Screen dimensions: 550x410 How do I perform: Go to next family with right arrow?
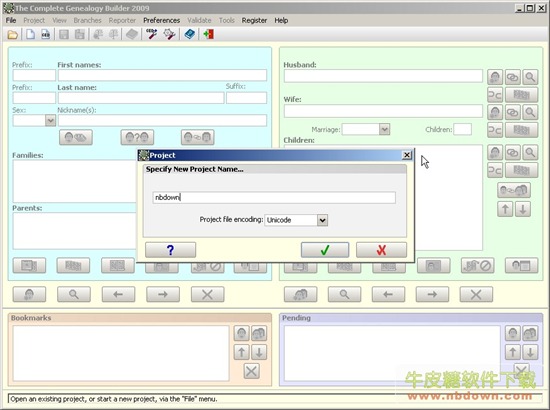tap(432, 294)
